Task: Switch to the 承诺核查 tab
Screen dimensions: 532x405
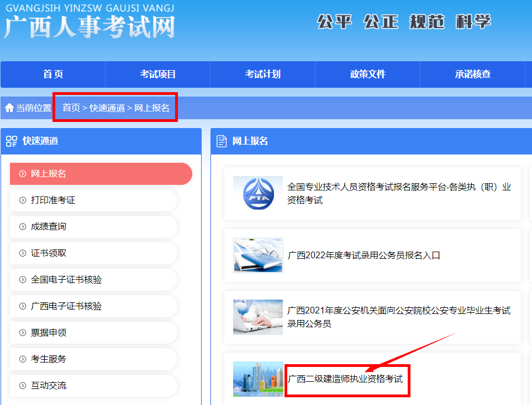Action: 473,74
